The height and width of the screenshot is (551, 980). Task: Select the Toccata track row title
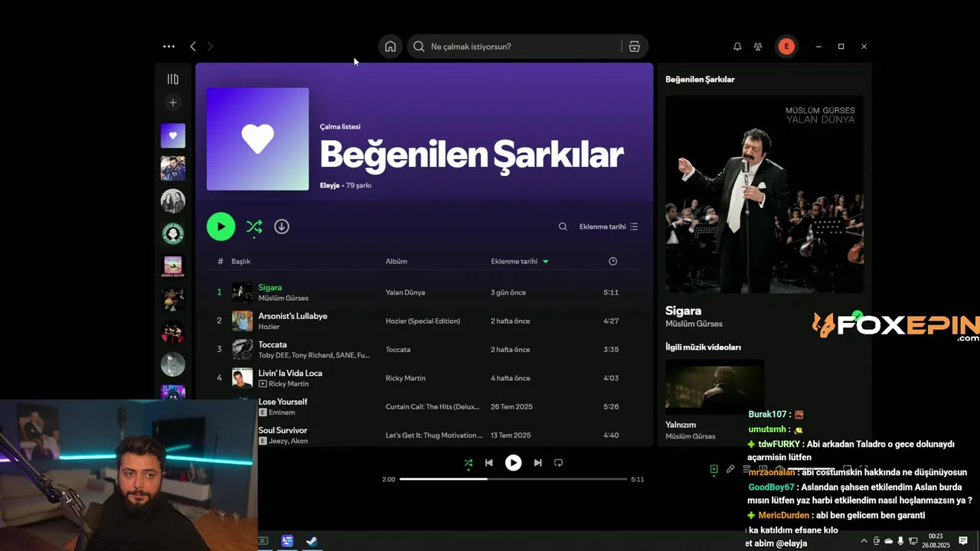[273, 344]
